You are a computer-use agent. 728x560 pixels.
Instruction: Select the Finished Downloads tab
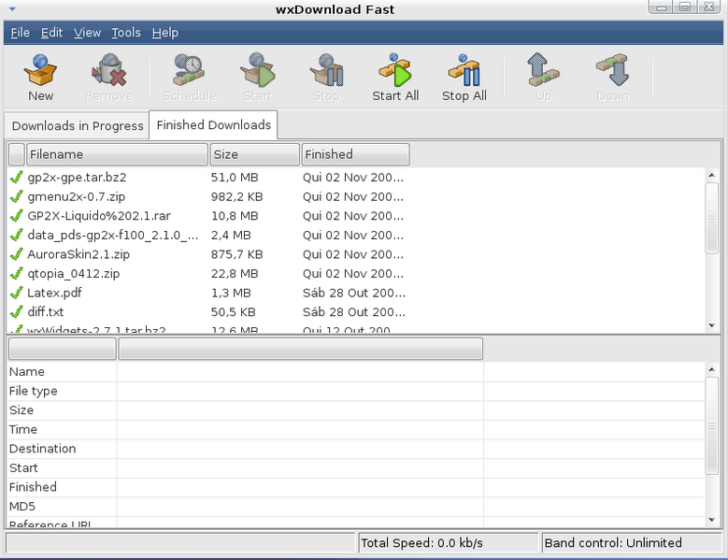coord(213,124)
